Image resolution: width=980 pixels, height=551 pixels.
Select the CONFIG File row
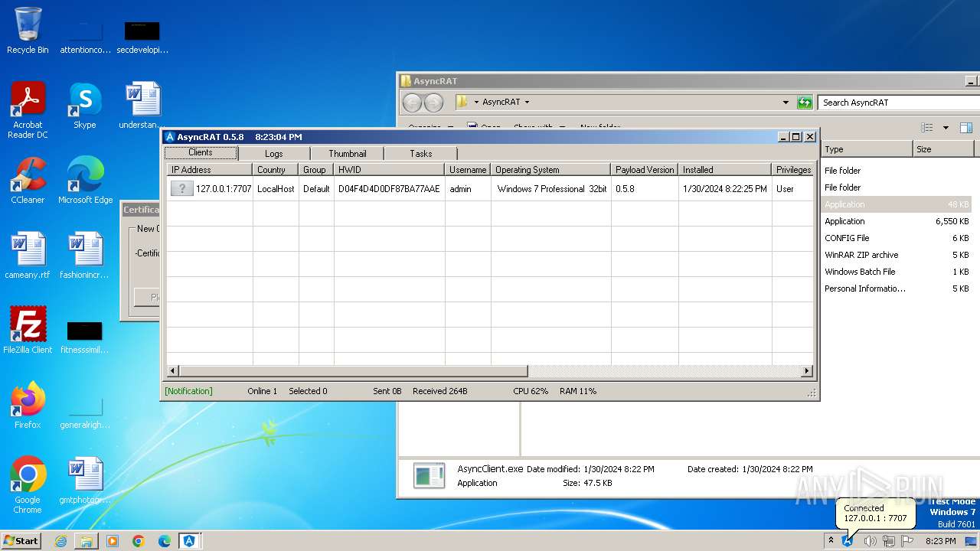897,238
